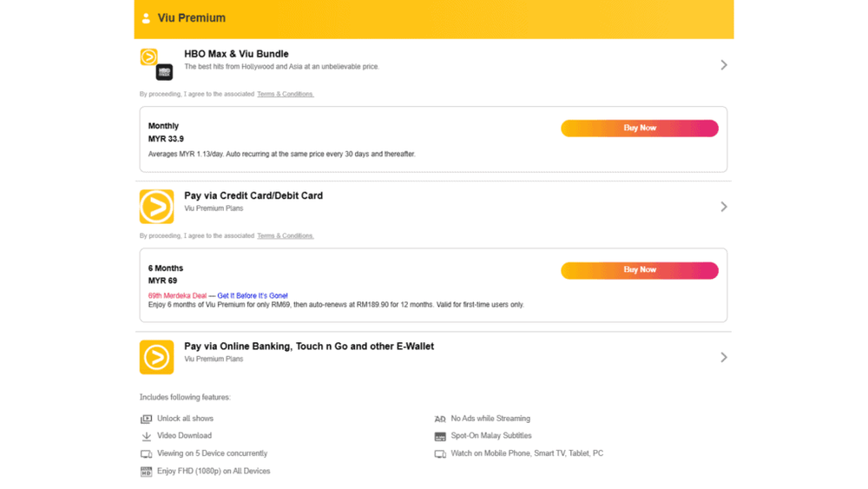868x489 pixels.
Task: Click the HBO Max & Viu bundle logo icon
Action: (x=156, y=64)
